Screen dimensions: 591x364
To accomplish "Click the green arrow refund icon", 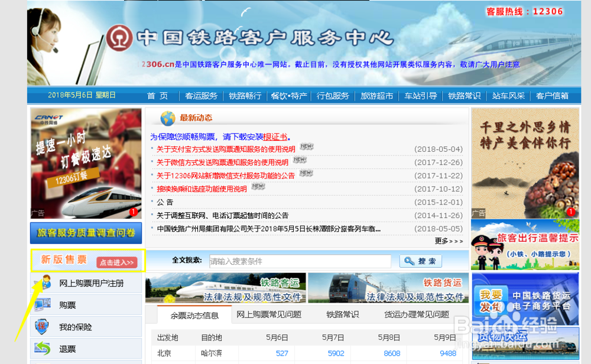I will [x=42, y=349].
